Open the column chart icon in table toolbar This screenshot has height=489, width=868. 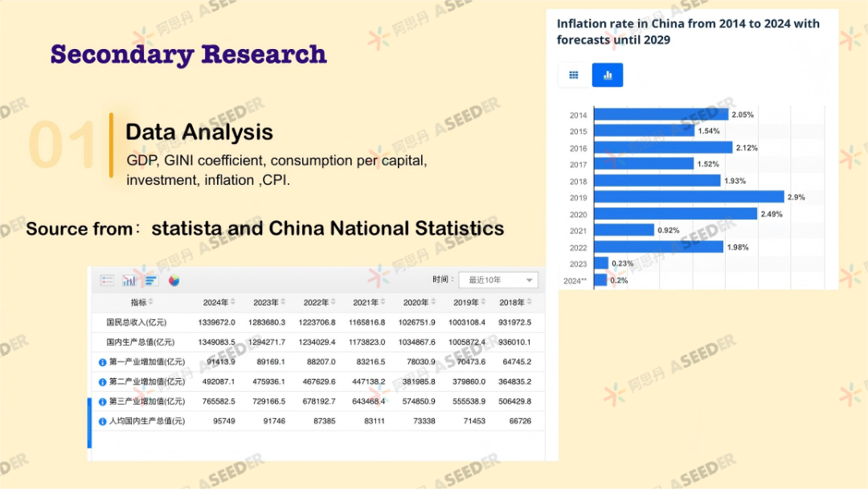pos(129,281)
